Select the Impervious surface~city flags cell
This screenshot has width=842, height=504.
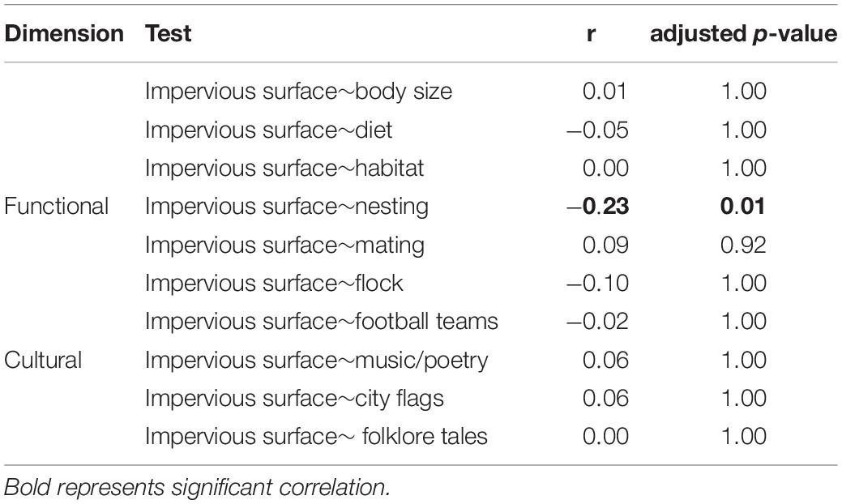[x=294, y=399]
